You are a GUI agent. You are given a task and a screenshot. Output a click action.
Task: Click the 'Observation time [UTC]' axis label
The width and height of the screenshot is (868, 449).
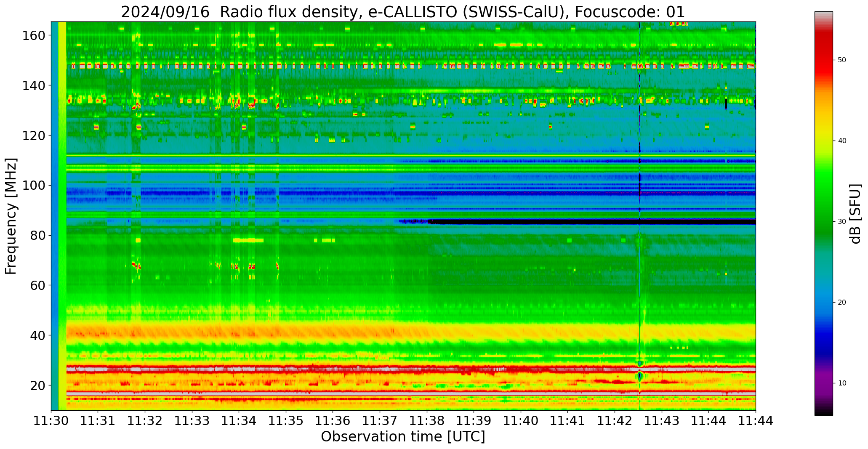tap(403, 437)
